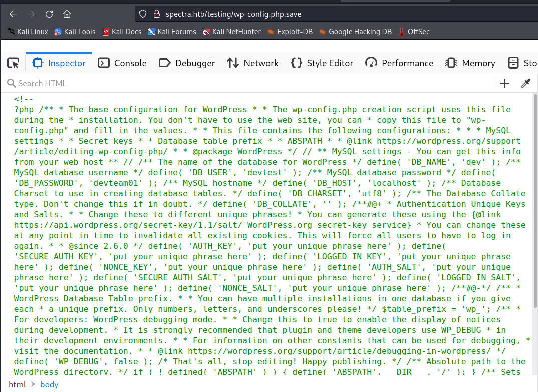Screen dimensions: 538x392
Task: Click the browser back arrow button
Action: pyautogui.click(x=14, y=14)
